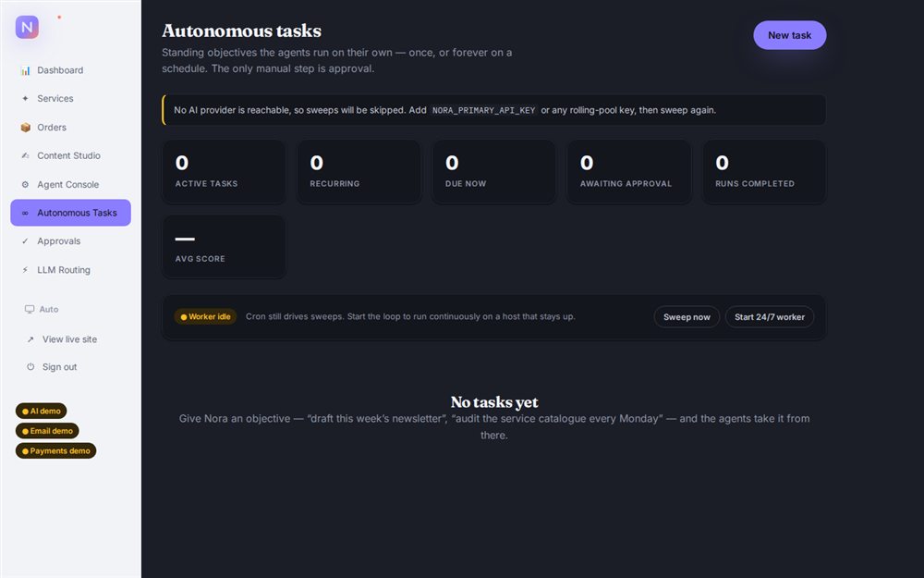The image size is (924, 578).
Task: Click the Services sparkle icon
Action: [25, 99]
